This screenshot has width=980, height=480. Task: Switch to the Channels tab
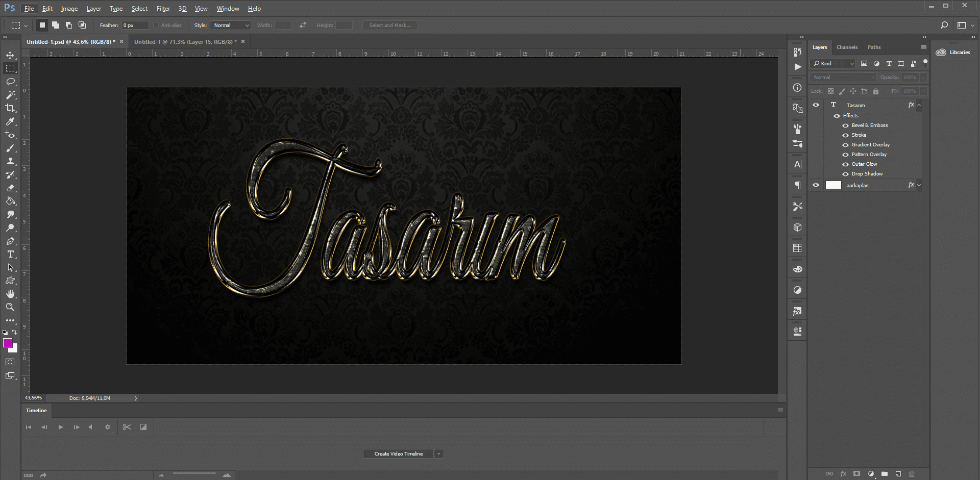847,47
